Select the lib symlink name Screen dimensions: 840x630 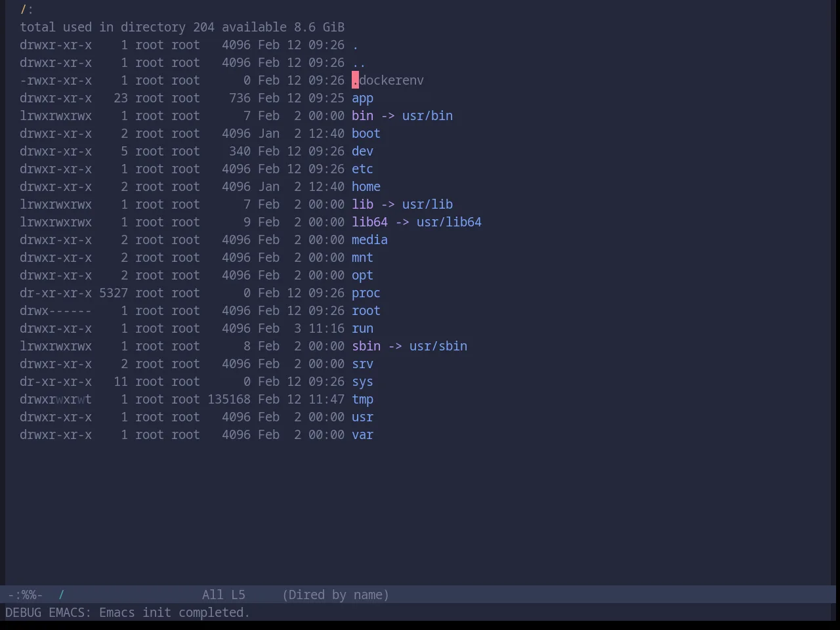[362, 204]
